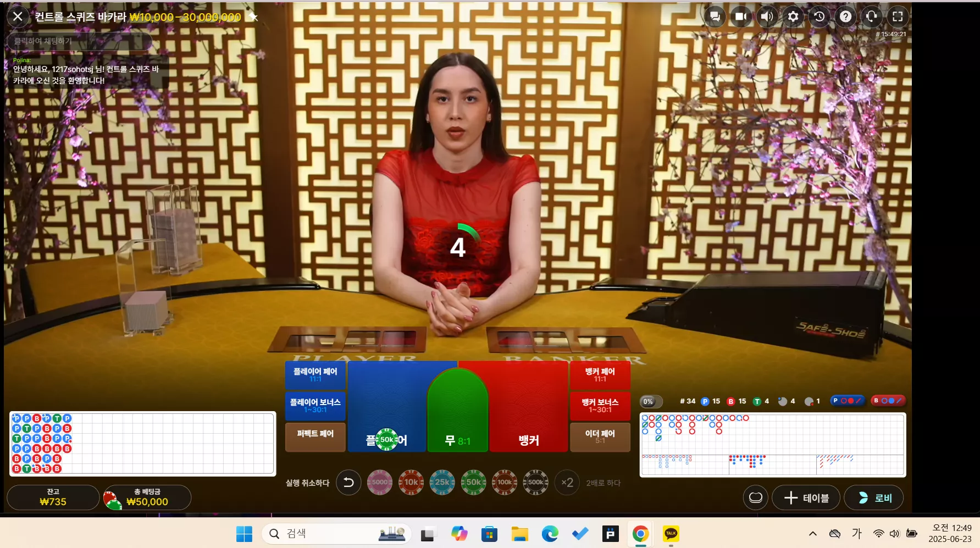Open the Windows Start menu
This screenshot has height=548, width=980.
coord(244,534)
